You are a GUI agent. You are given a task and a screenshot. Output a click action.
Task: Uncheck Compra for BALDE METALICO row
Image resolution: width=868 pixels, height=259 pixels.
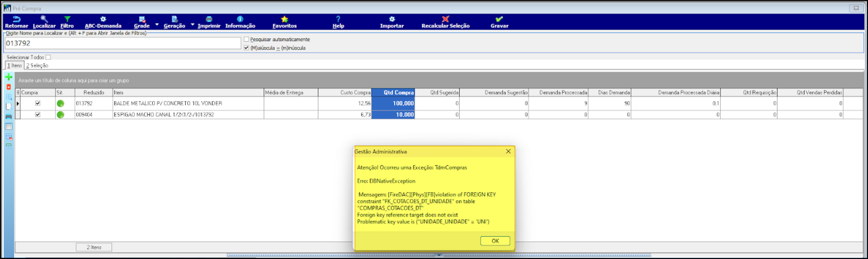point(38,104)
